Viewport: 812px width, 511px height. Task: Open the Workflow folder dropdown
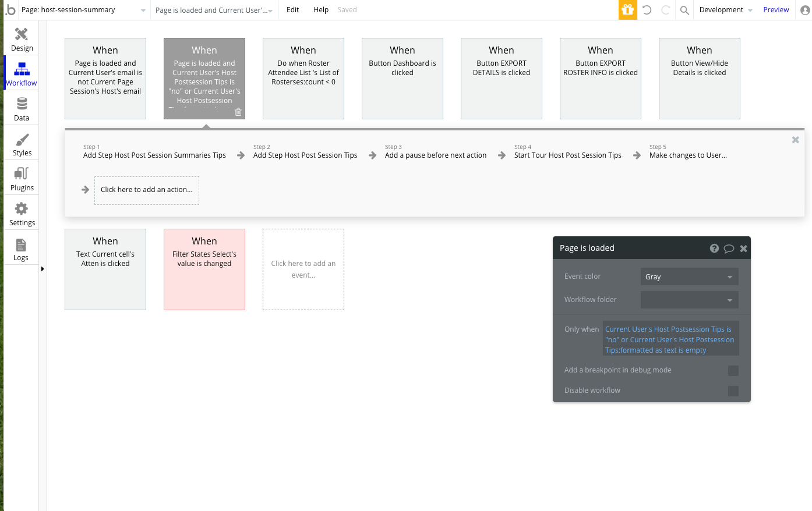[x=689, y=300]
